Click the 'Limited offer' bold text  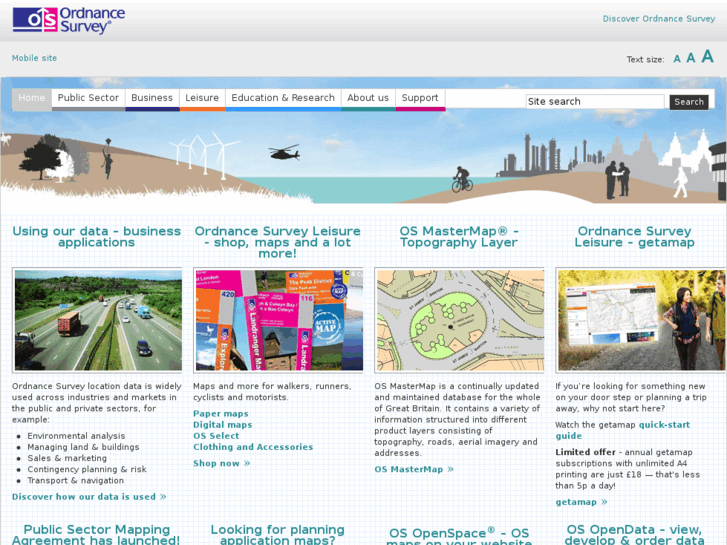pos(585,452)
